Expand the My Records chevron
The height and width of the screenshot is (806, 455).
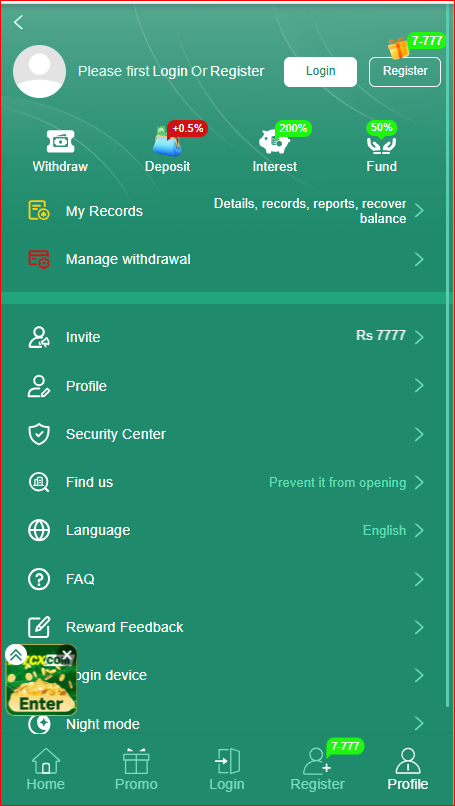[x=419, y=211]
